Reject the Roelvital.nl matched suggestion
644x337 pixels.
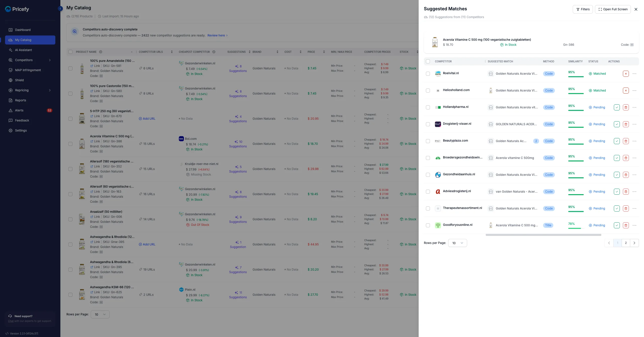click(x=626, y=74)
